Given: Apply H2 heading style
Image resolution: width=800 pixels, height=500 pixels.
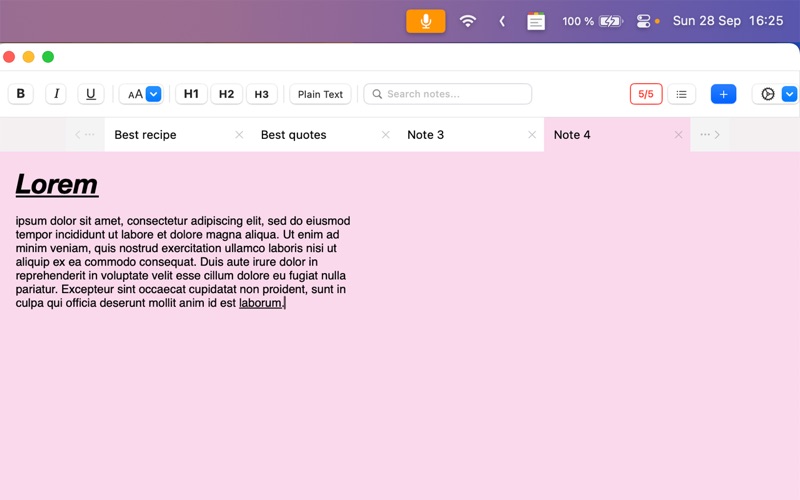Looking at the screenshot, I should (x=227, y=94).
